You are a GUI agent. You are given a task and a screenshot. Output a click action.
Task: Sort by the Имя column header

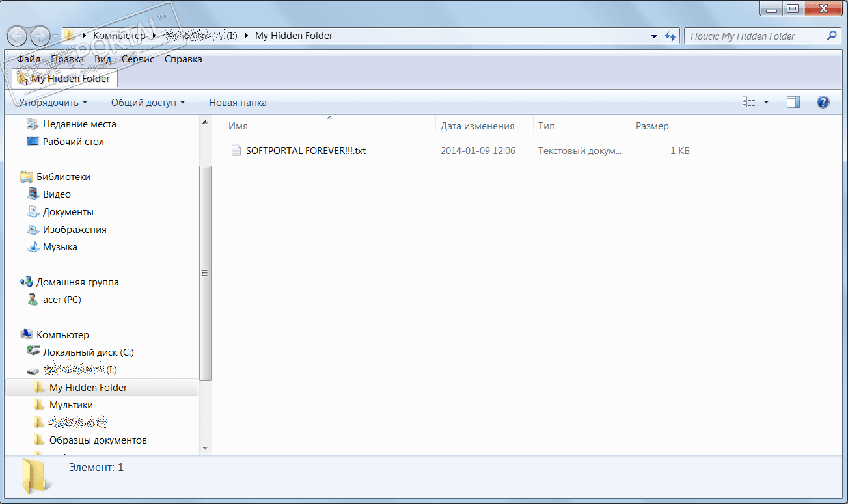pos(329,126)
